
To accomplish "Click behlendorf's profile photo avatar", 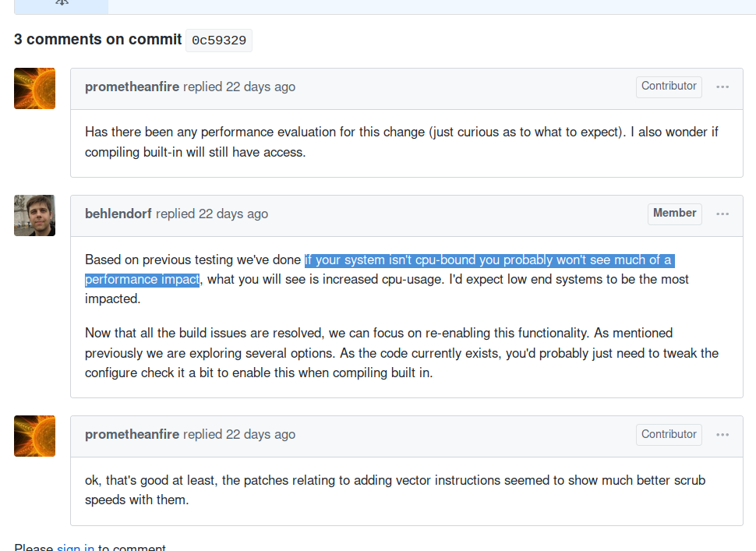I will (34, 215).
